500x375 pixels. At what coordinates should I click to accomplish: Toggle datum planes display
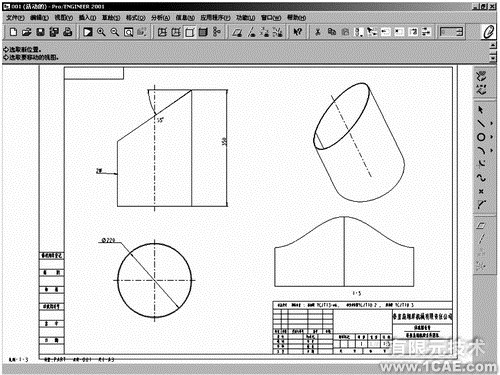point(237,32)
